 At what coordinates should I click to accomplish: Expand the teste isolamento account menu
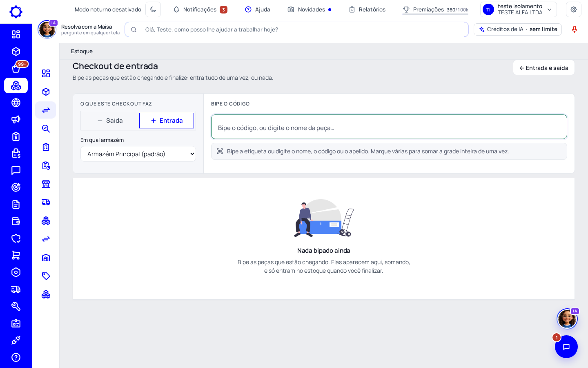pos(519,9)
